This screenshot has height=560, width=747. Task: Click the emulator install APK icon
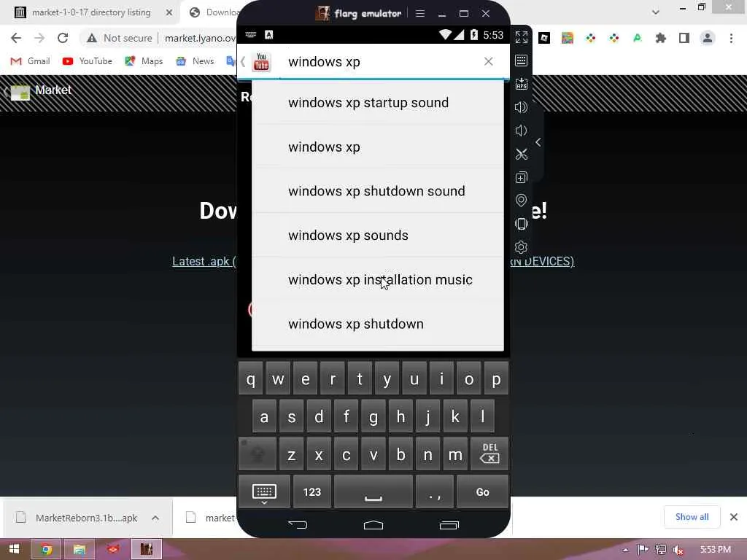521,84
